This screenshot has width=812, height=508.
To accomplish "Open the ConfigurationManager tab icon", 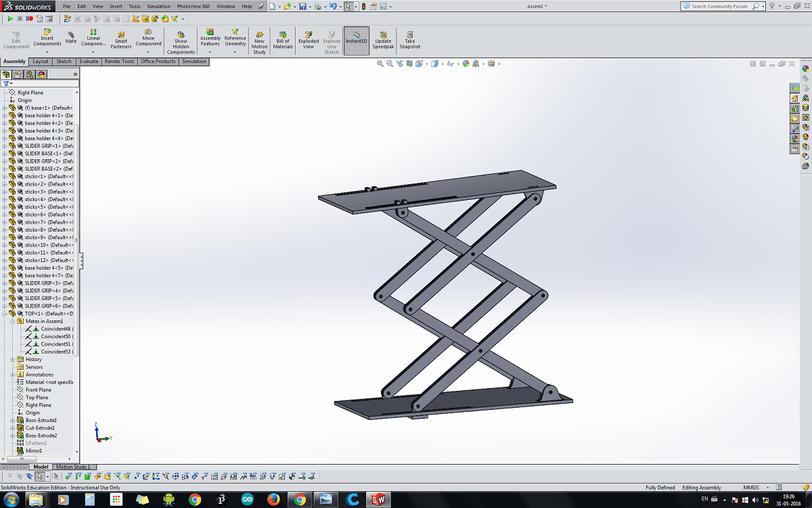I will pos(30,75).
